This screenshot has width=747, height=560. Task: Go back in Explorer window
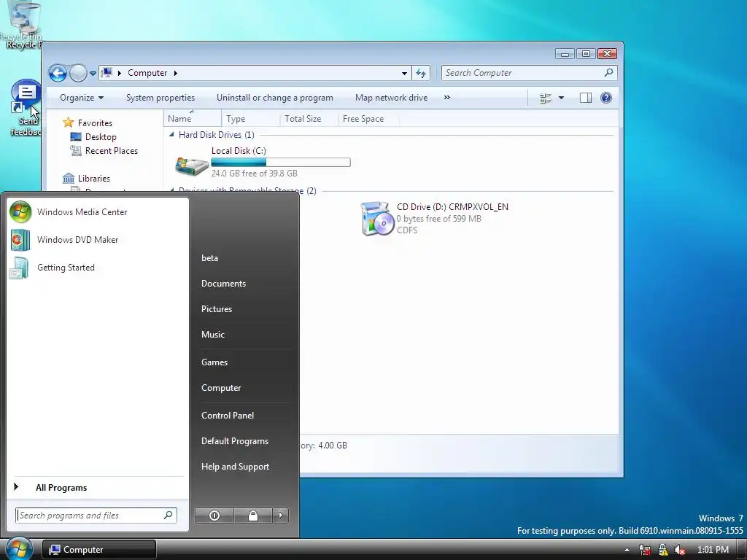58,74
